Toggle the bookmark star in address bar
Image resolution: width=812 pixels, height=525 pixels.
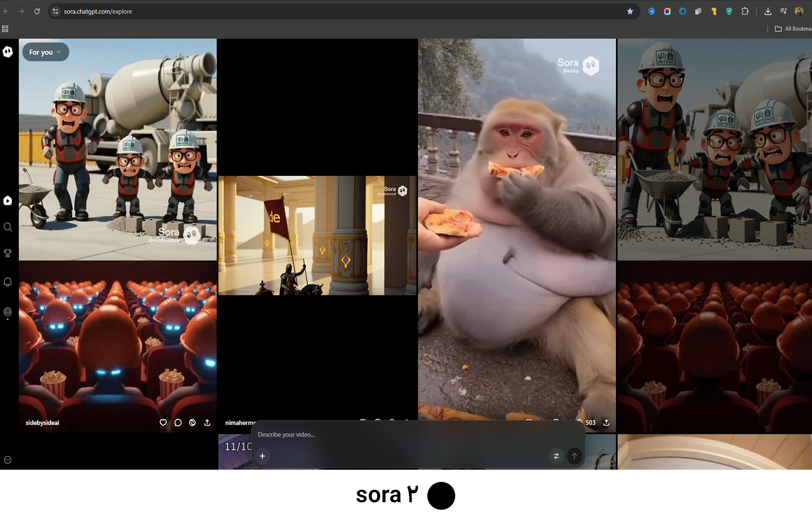click(630, 11)
